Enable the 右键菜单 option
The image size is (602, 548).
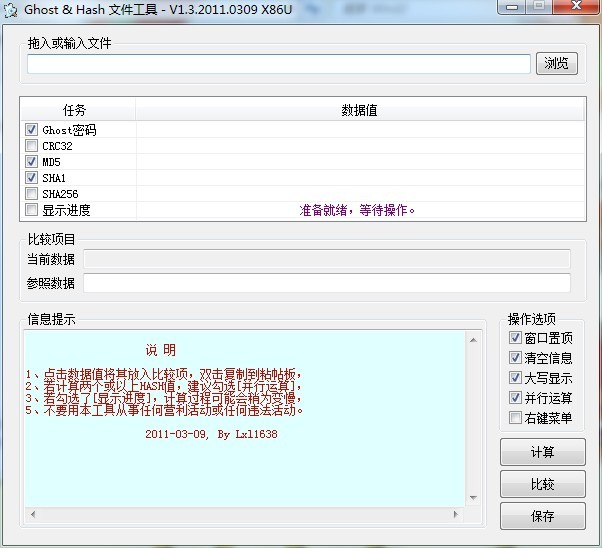516,418
